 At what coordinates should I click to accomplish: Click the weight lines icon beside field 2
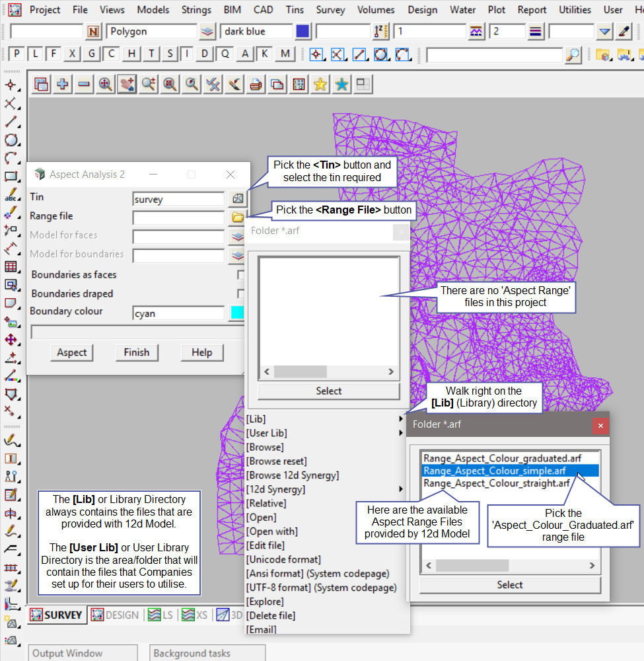pos(535,32)
